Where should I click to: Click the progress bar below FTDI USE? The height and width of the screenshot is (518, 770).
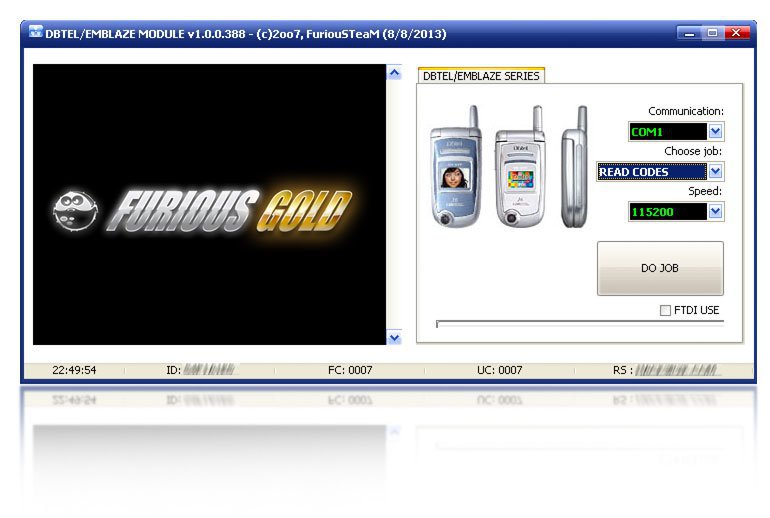click(x=579, y=324)
